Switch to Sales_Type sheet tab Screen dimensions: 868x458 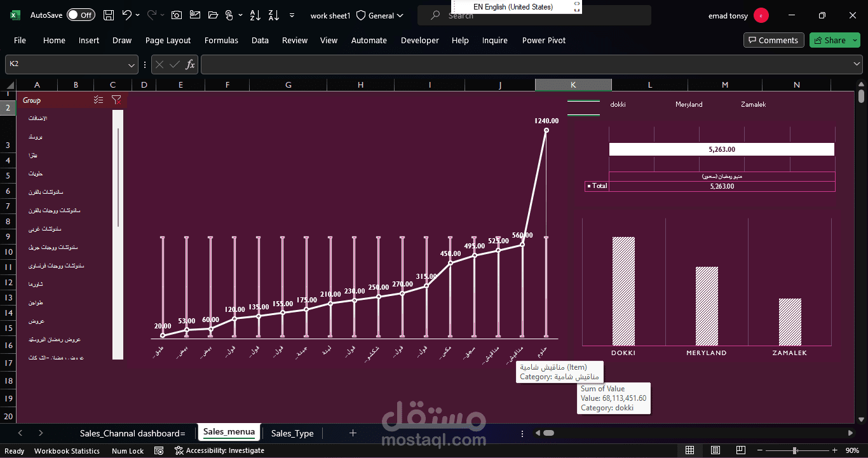tap(292, 433)
